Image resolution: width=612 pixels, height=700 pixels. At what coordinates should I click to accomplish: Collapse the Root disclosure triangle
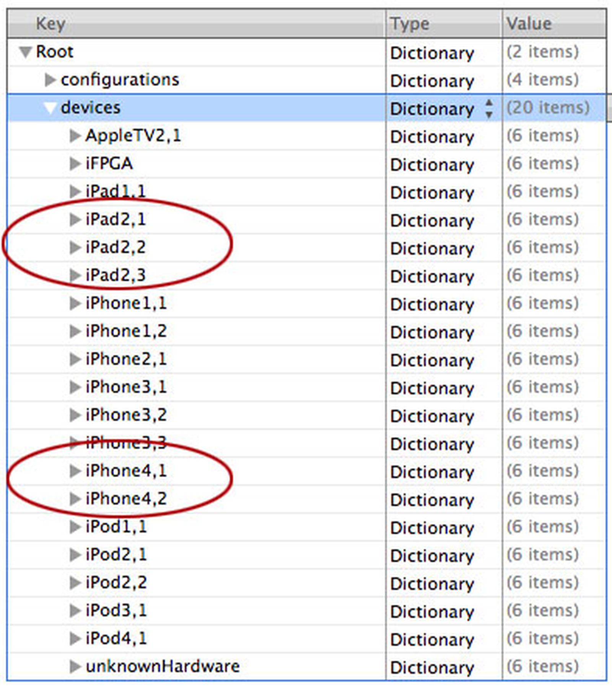point(25,52)
